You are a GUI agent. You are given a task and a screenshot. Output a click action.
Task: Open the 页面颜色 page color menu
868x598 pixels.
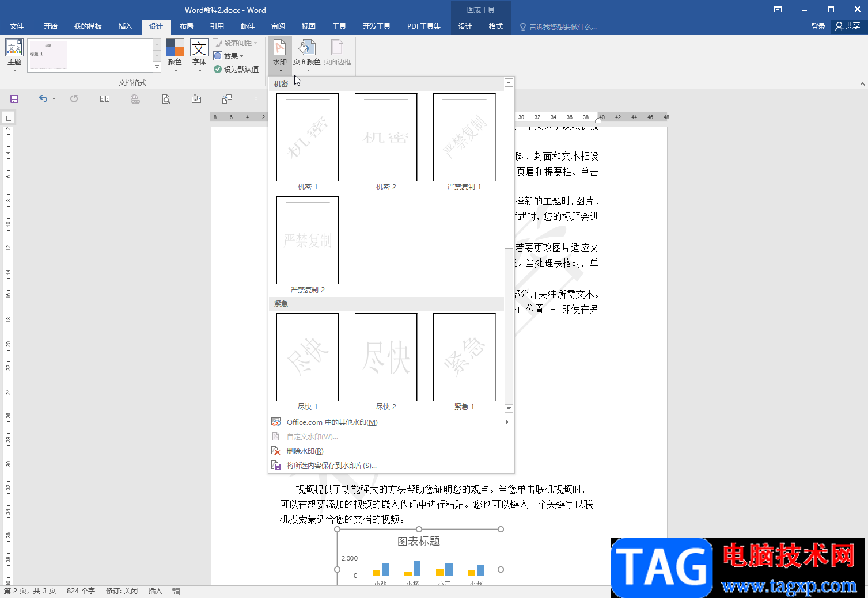[x=307, y=55]
